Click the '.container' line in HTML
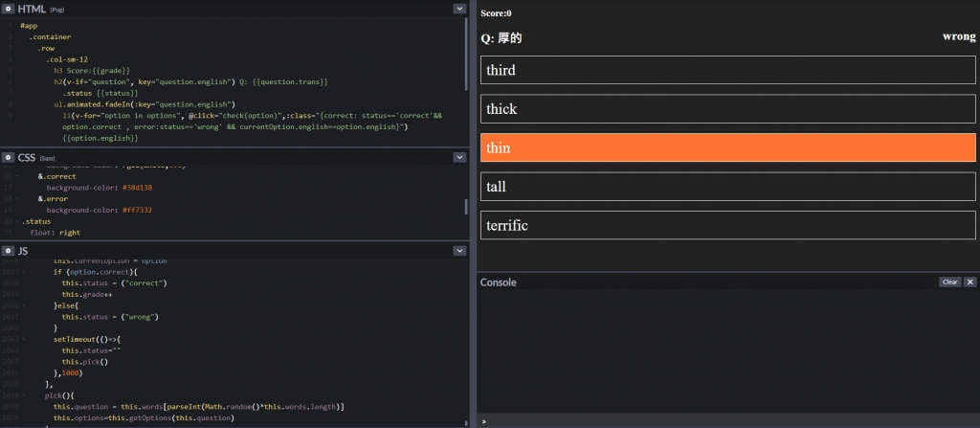This screenshot has width=980, height=428. tap(50, 37)
